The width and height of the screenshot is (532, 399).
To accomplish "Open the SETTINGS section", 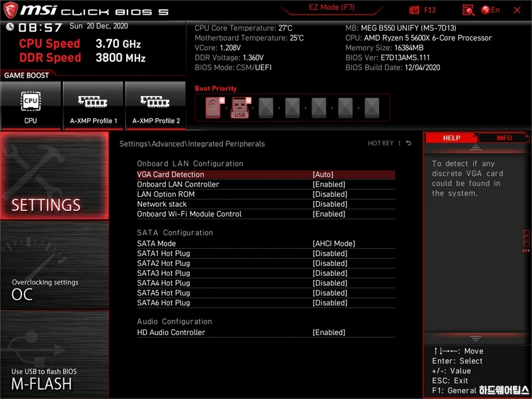I will click(55, 176).
